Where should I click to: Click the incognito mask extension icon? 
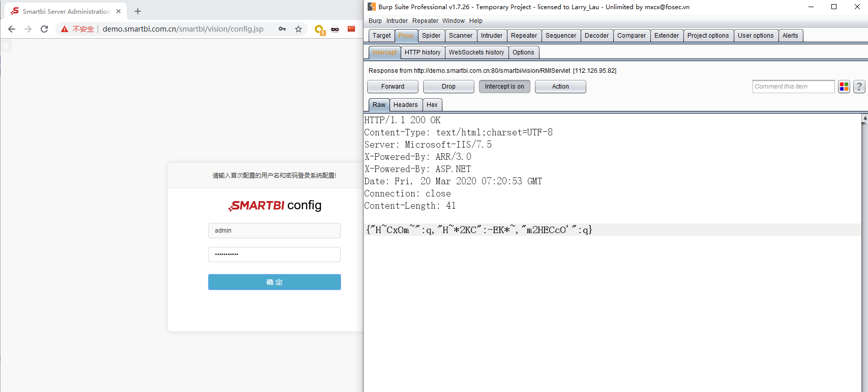tap(335, 29)
